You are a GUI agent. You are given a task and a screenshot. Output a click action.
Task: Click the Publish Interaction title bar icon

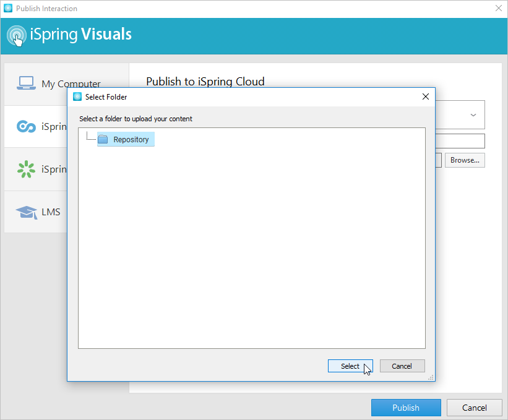8,8
